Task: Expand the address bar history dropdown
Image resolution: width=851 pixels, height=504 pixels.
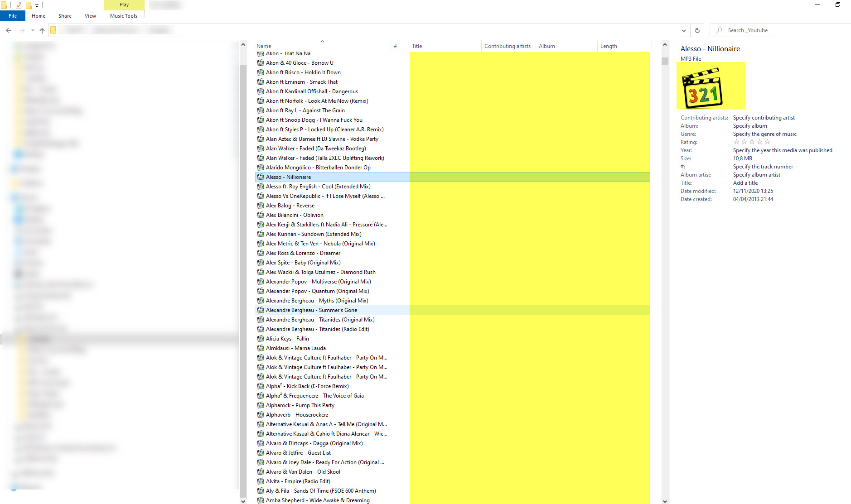Action: pos(683,30)
